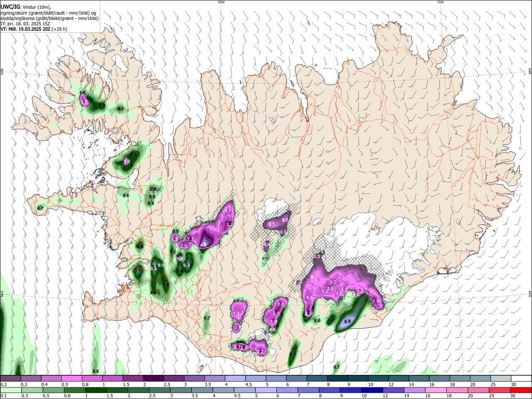Select the UWC/IG title text

coord(10,7)
